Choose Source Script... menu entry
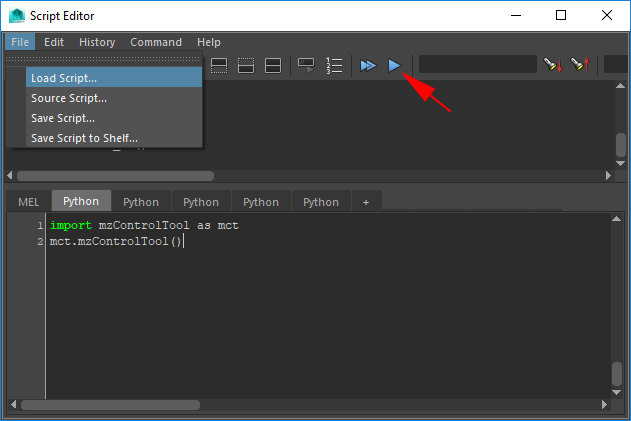This screenshot has height=421, width=631. (x=114, y=98)
